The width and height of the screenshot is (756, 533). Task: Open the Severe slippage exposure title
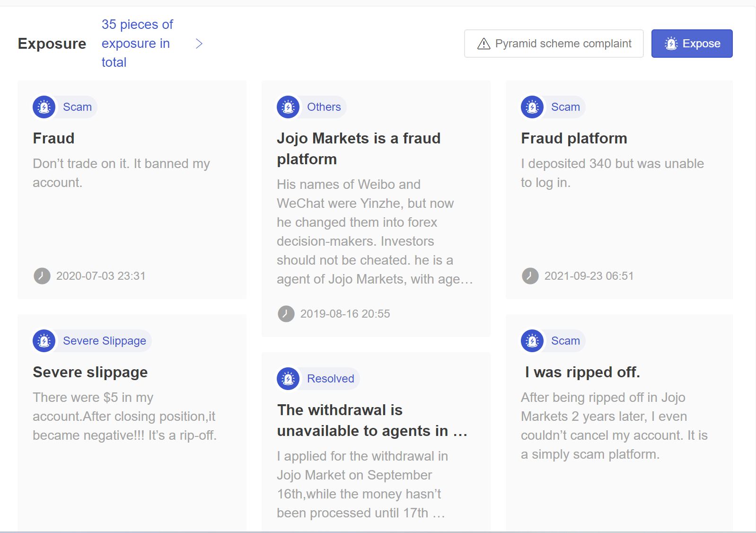click(x=90, y=372)
